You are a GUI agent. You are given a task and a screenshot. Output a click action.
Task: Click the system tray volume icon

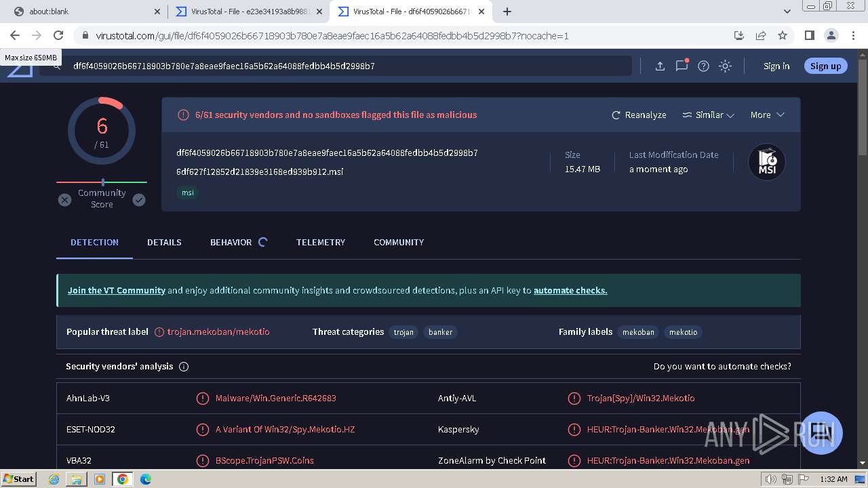coord(771,479)
